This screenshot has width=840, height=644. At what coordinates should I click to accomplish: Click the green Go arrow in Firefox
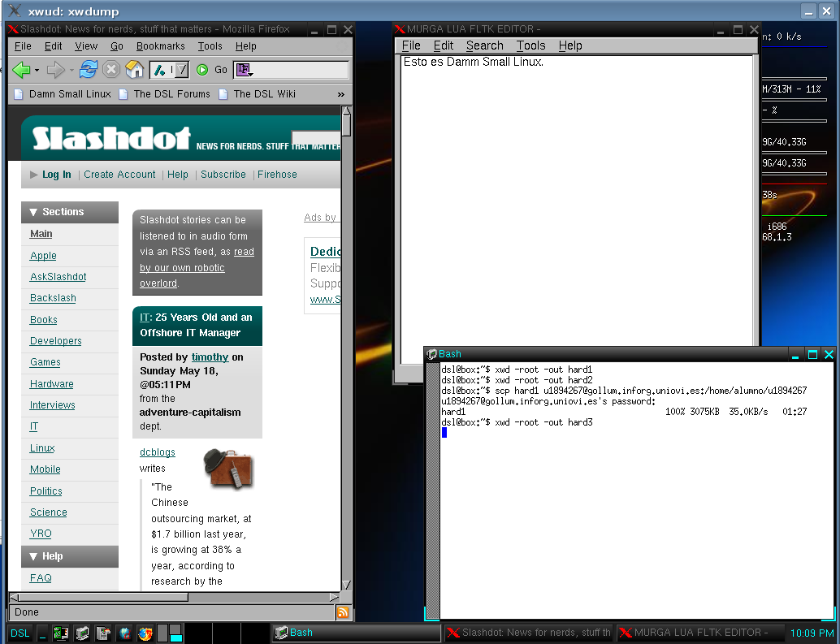pyautogui.click(x=202, y=70)
